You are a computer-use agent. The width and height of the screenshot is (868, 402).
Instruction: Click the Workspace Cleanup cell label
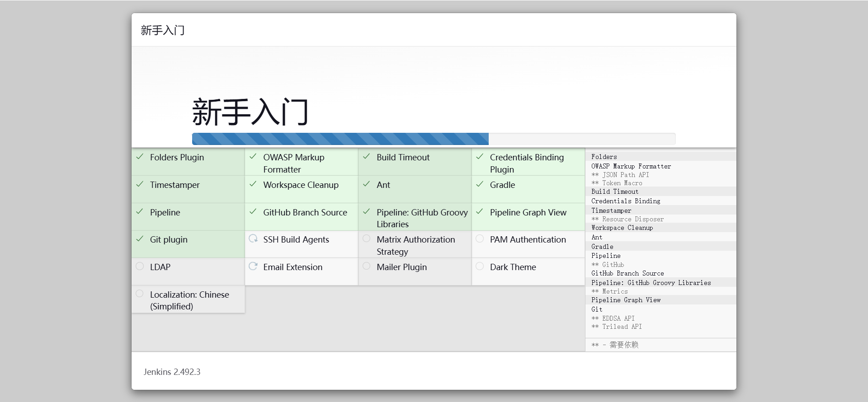(x=301, y=185)
